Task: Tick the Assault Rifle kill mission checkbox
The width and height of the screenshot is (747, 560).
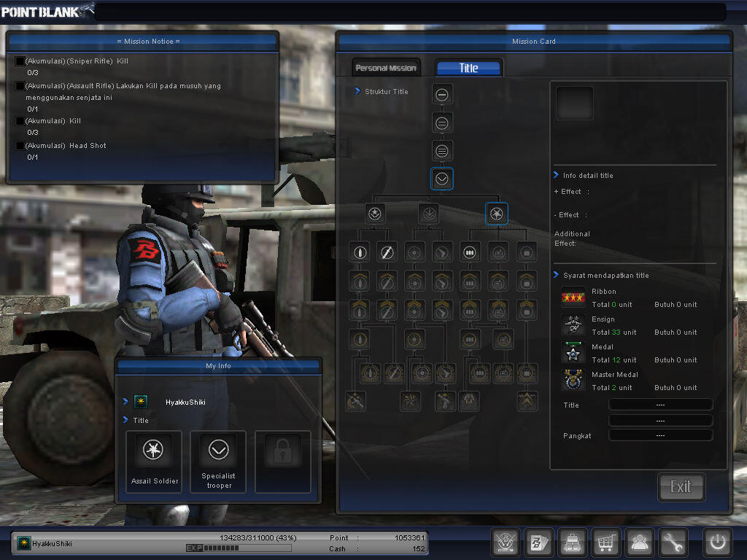Action: point(20,86)
